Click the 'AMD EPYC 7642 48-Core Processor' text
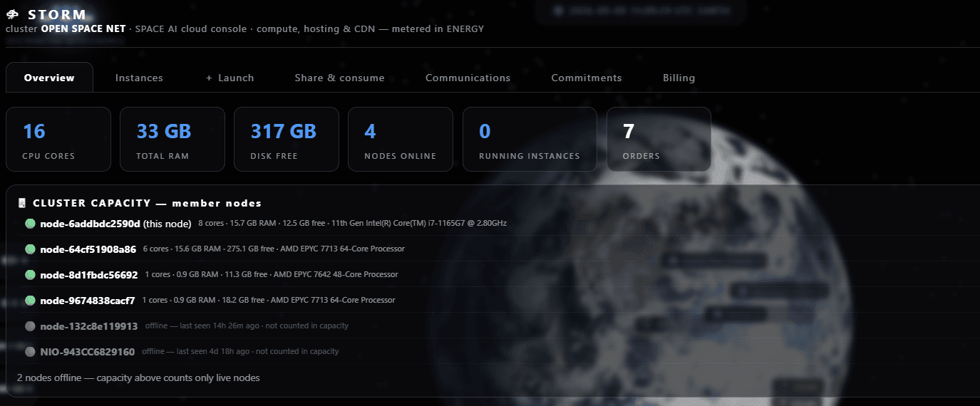The image size is (980, 406). click(x=336, y=275)
